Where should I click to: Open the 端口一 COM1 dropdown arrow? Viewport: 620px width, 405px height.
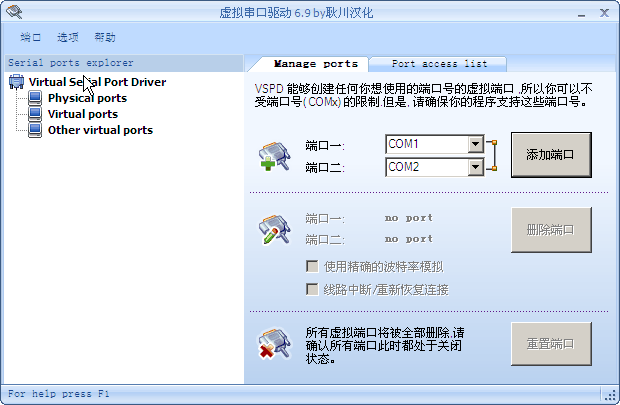click(x=475, y=144)
